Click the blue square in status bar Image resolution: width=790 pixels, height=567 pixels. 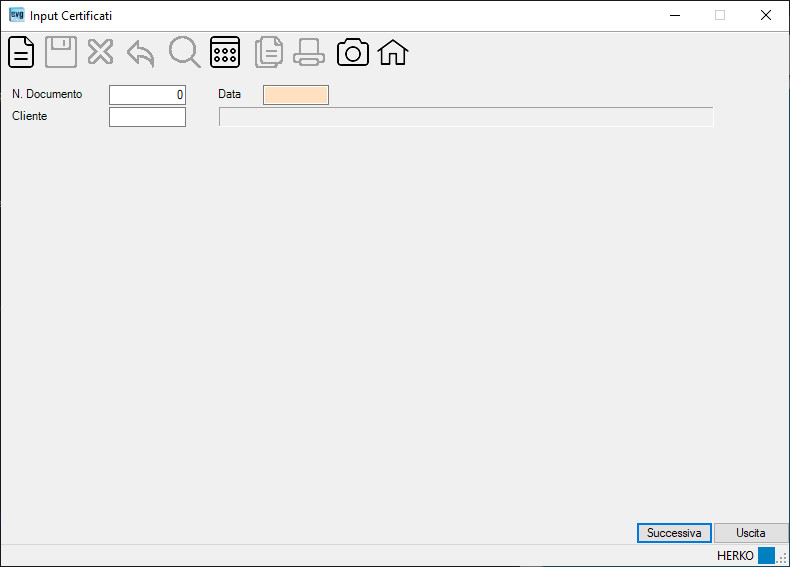pyautogui.click(x=766, y=555)
